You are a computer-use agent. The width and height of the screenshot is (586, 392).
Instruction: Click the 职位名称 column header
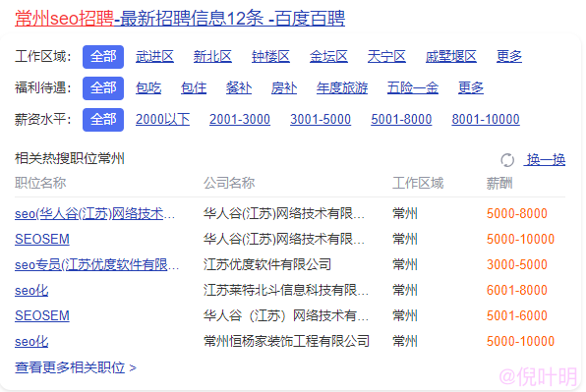(40, 183)
